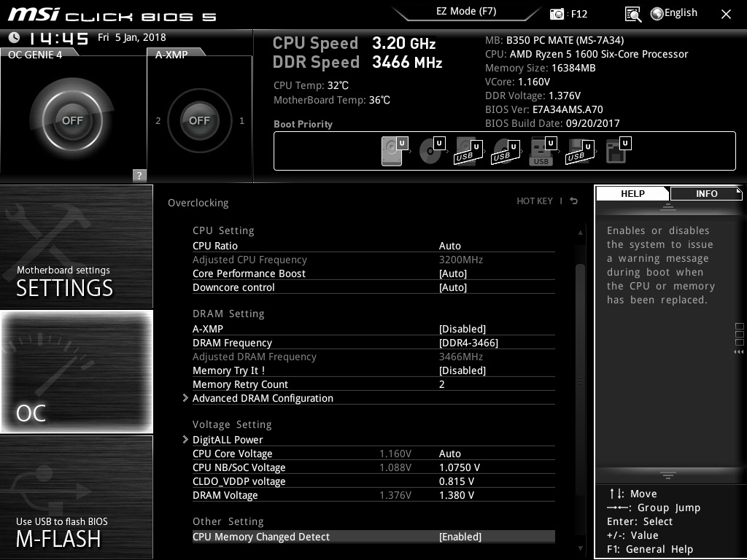The height and width of the screenshot is (560, 747).
Task: Select the USB key boot device icon
Action: coord(543,150)
